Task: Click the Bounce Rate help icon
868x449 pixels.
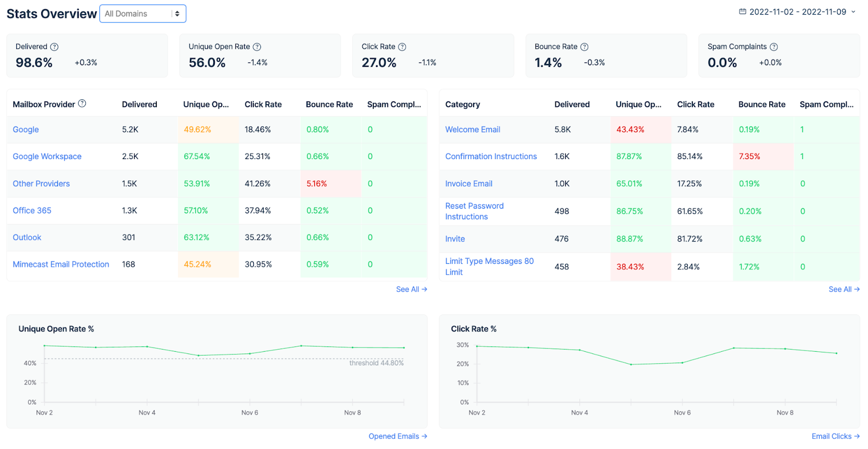Action: pos(584,47)
